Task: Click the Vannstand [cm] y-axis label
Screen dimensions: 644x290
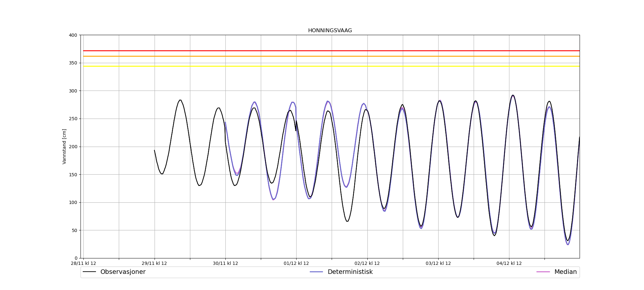Action: pyautogui.click(x=64, y=147)
